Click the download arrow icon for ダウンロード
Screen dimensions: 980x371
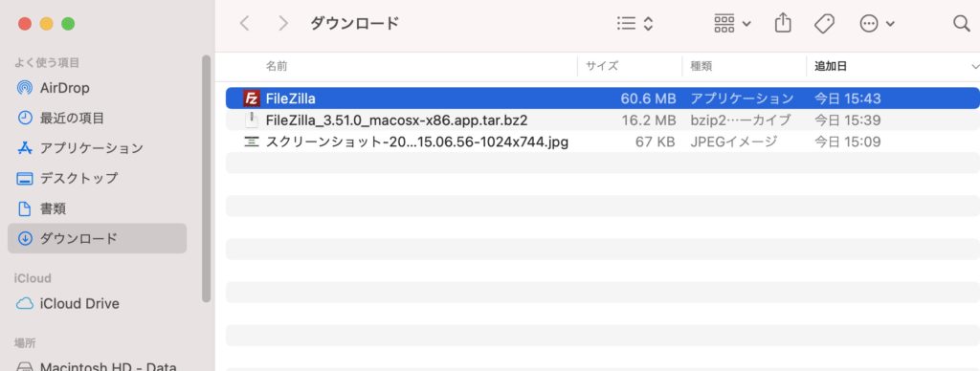(24, 238)
